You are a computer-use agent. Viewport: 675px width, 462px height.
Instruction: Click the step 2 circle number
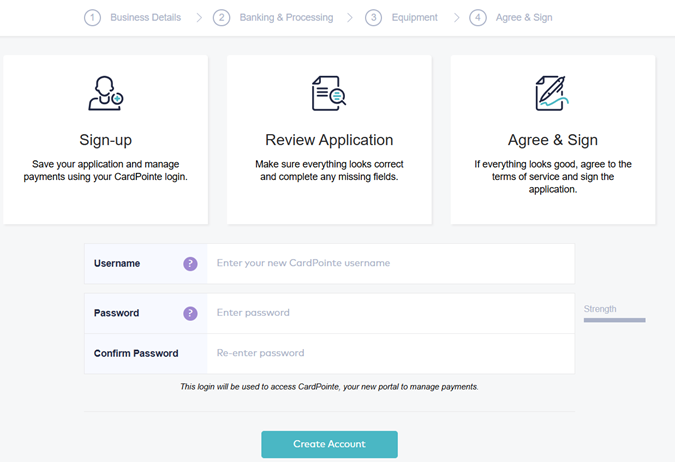click(x=222, y=18)
